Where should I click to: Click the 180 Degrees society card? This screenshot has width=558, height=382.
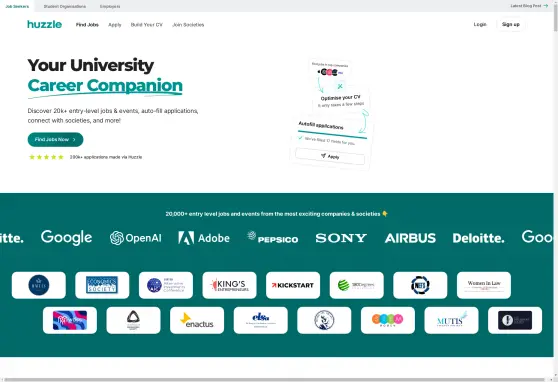point(357,285)
